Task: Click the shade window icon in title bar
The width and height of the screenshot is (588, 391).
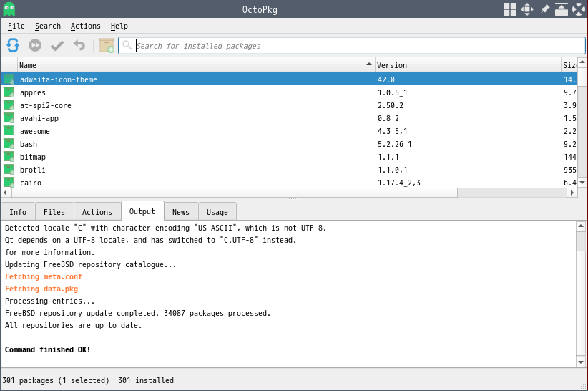Action: coord(562,9)
